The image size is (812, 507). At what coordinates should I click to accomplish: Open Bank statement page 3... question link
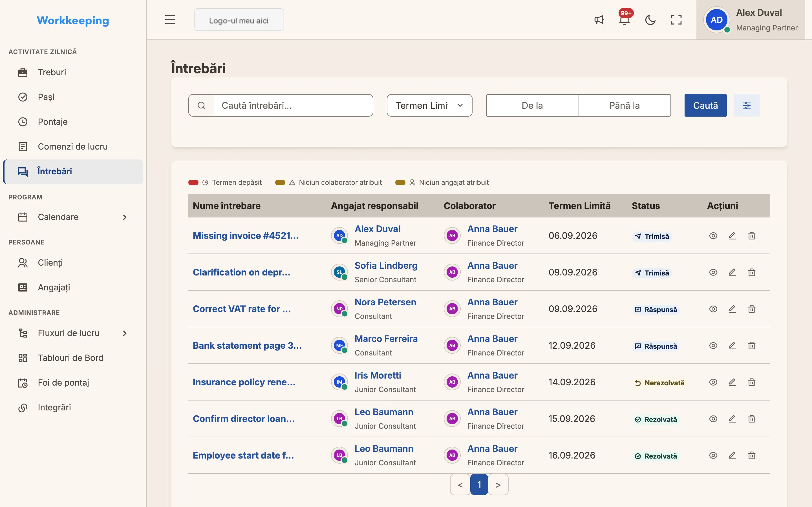[x=247, y=345]
